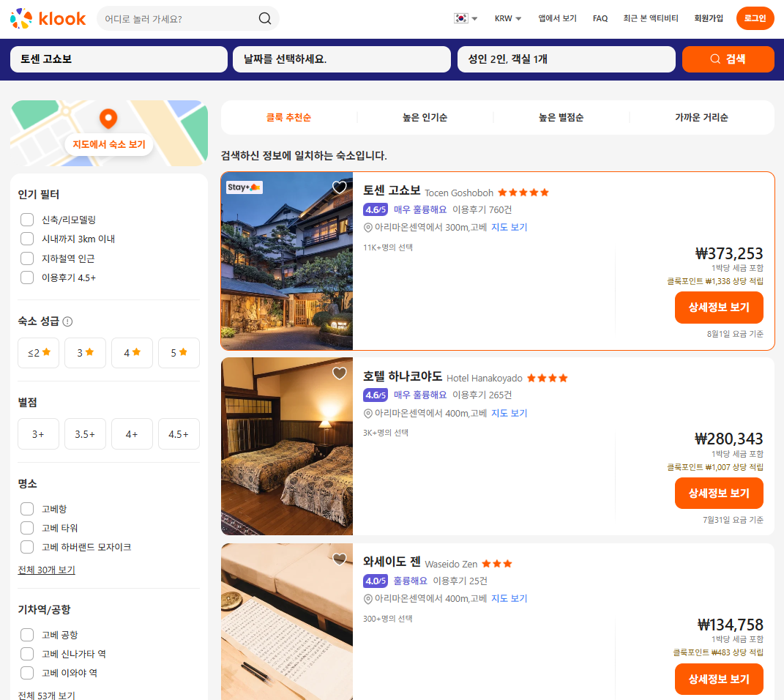Image resolution: width=784 pixels, height=700 pixels.
Task: Enable the 신축/리모델링 filter checkbox
Action: click(27, 220)
